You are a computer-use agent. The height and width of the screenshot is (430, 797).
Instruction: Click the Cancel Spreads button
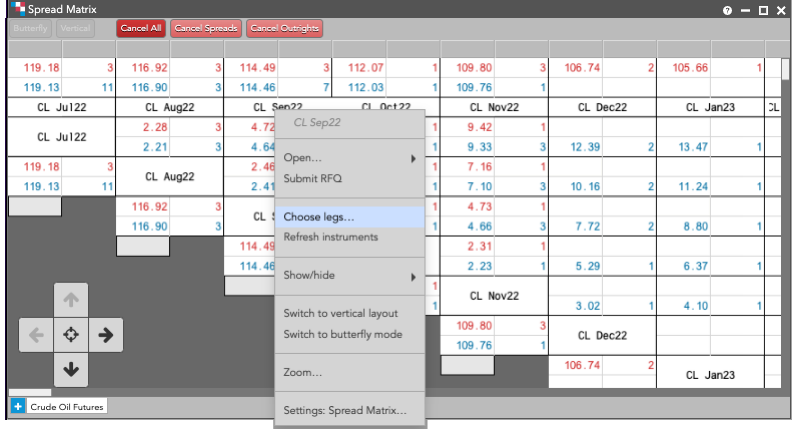click(x=206, y=28)
